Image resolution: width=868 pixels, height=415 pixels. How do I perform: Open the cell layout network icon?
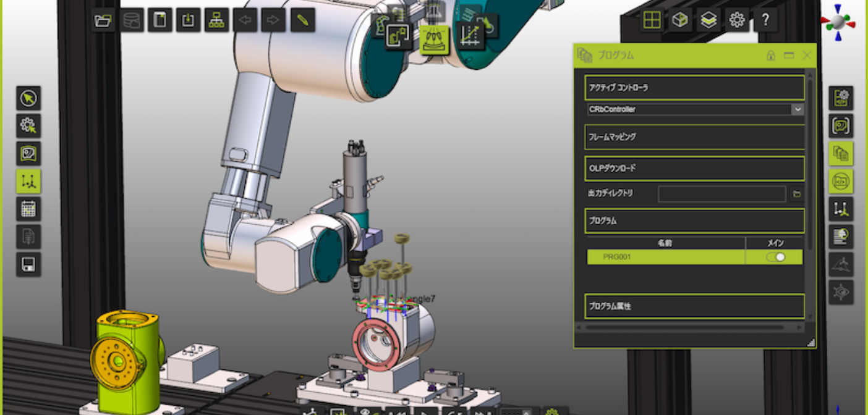coord(218,19)
